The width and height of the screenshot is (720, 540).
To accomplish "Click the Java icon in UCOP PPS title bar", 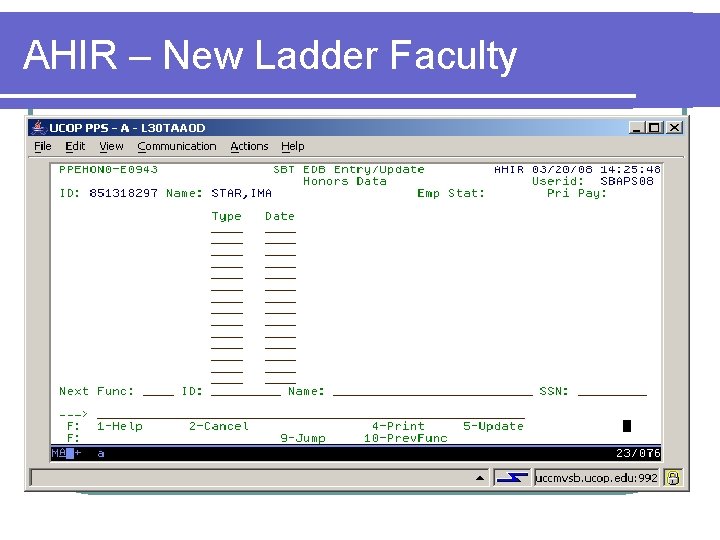I will pos(39,127).
